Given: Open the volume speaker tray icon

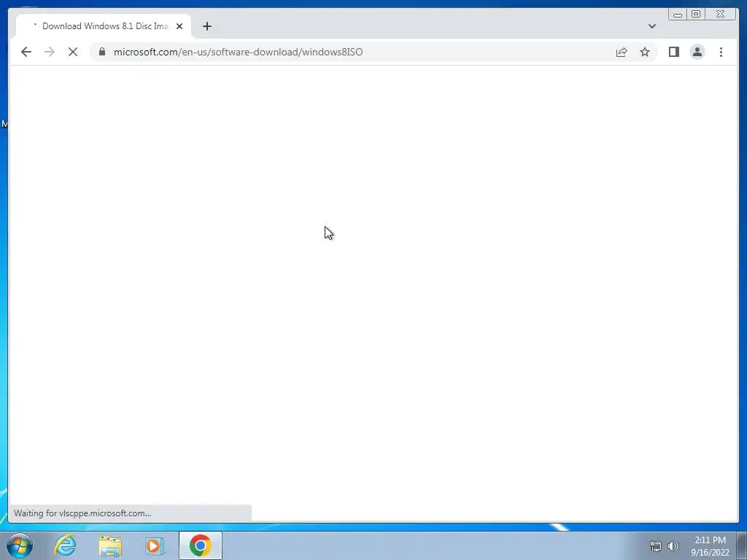Looking at the screenshot, I should pos(673,546).
